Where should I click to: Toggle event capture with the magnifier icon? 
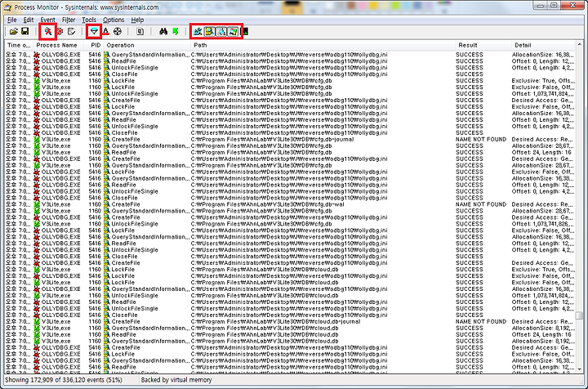tap(48, 32)
